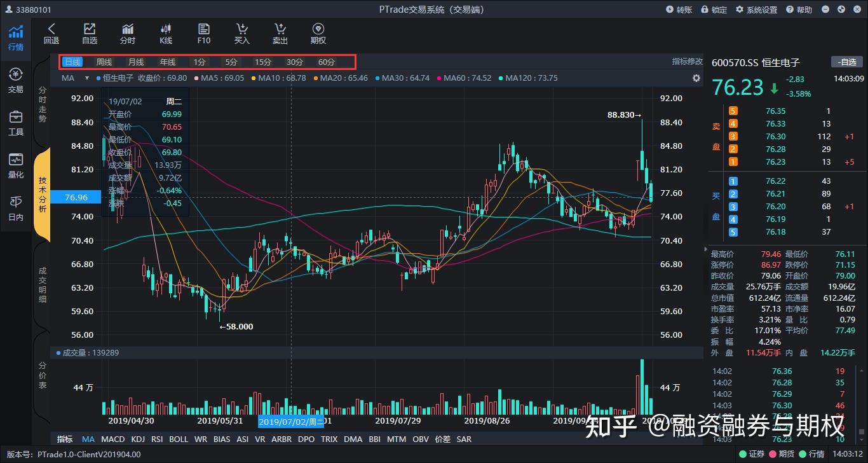Click the 指标修改 indicator modify link
This screenshot has height=463, width=868.
pyautogui.click(x=688, y=62)
